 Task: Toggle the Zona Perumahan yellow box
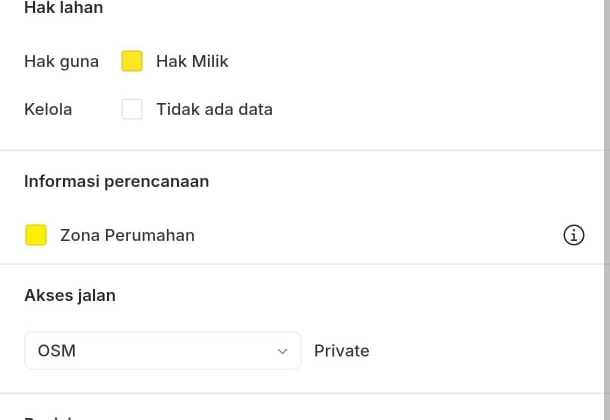(36, 235)
